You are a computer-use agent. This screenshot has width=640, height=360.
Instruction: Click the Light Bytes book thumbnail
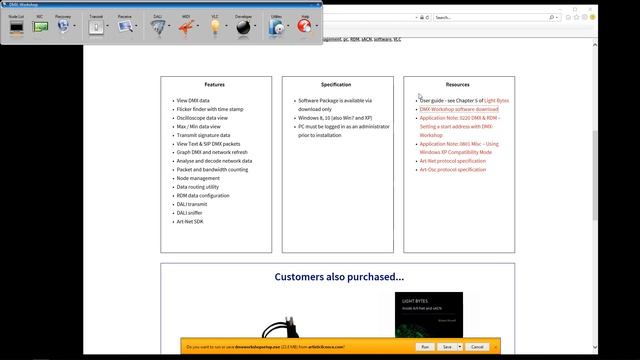tap(429, 315)
